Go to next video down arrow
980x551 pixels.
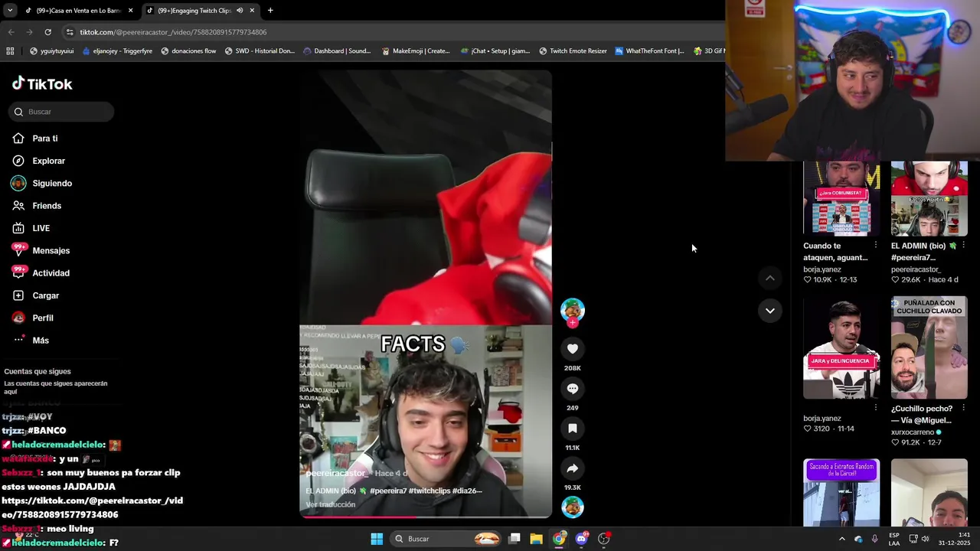tap(769, 311)
